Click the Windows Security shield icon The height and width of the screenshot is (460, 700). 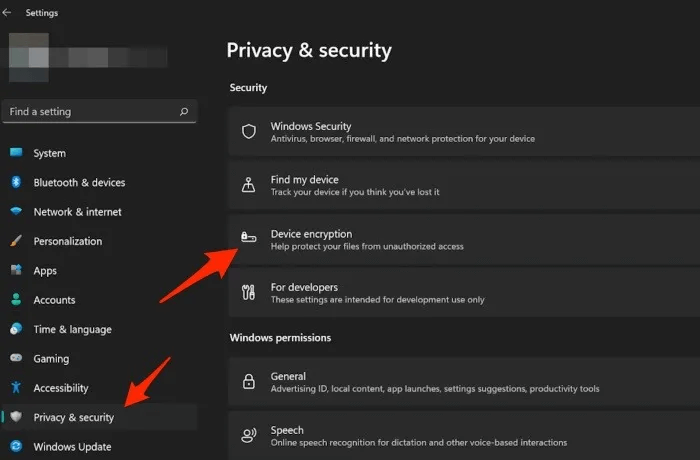click(249, 132)
